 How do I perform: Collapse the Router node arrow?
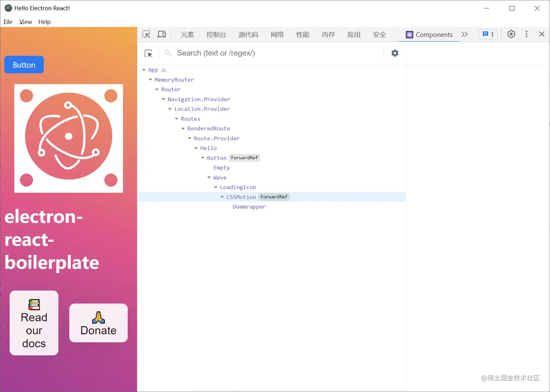pyautogui.click(x=157, y=89)
